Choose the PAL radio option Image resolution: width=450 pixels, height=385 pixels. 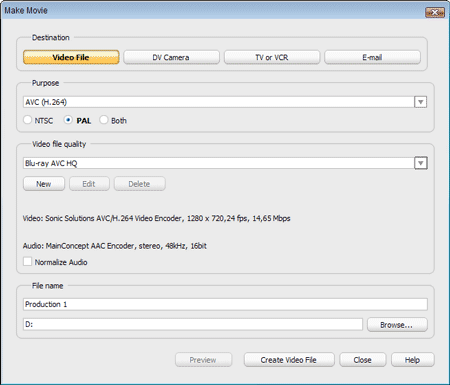pyautogui.click(x=68, y=120)
